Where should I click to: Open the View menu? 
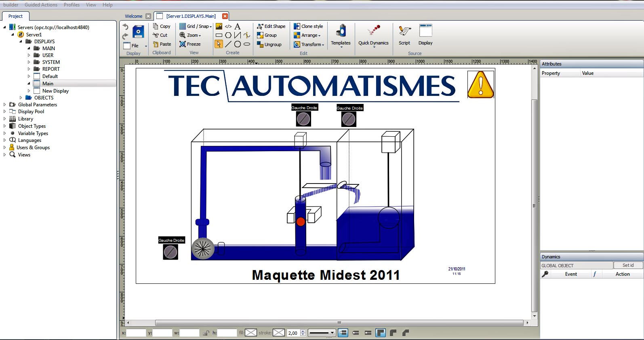tap(91, 5)
